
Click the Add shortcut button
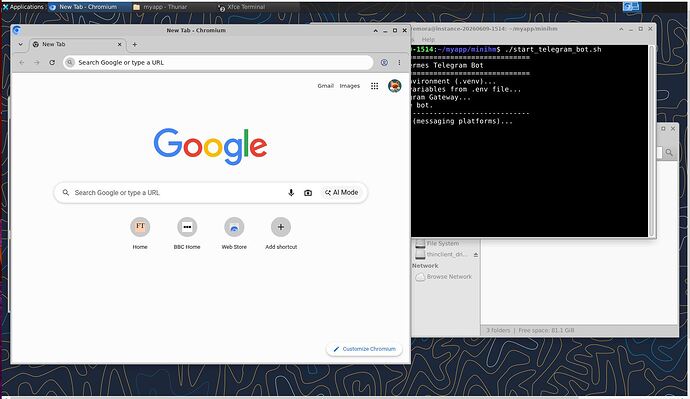tap(281, 234)
